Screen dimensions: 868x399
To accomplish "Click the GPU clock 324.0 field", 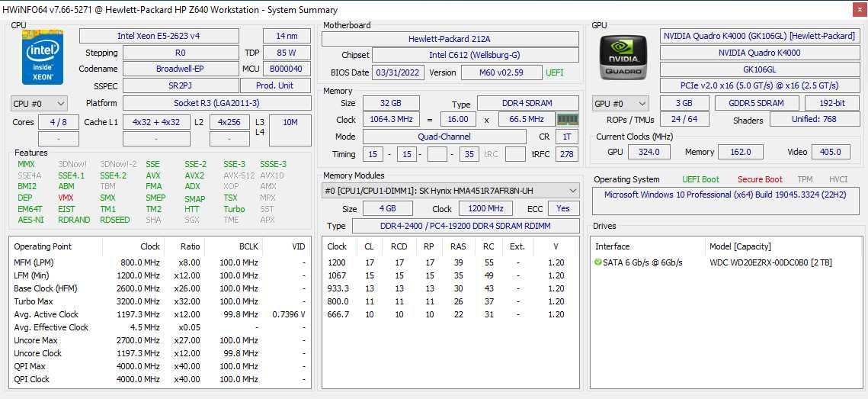I will tap(649, 152).
